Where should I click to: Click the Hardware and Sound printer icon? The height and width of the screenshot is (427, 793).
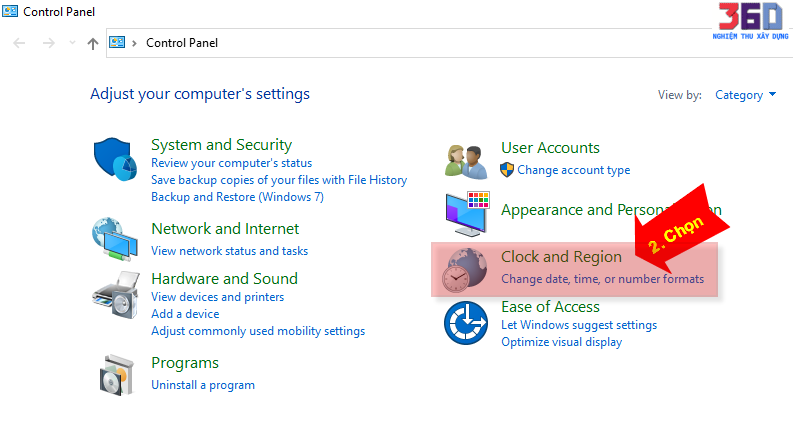pos(116,295)
